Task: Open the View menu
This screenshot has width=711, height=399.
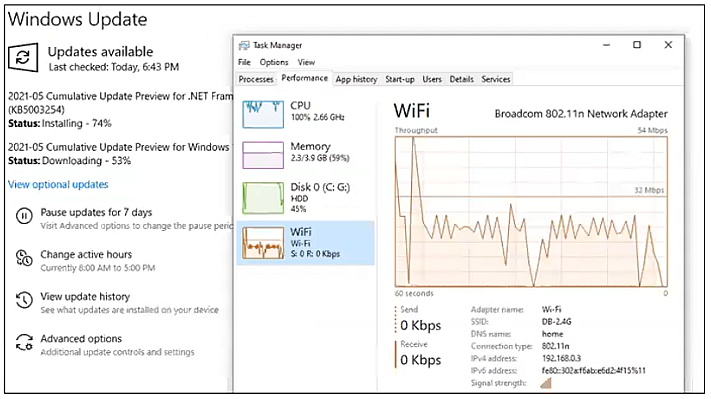Action: coord(306,62)
